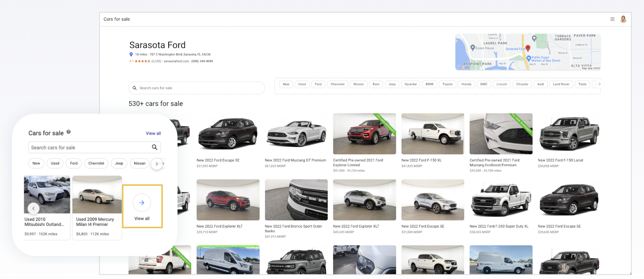Open the silver Ford Explorer XLT $45,345 photo
644x279 pixels.
pos(364,200)
